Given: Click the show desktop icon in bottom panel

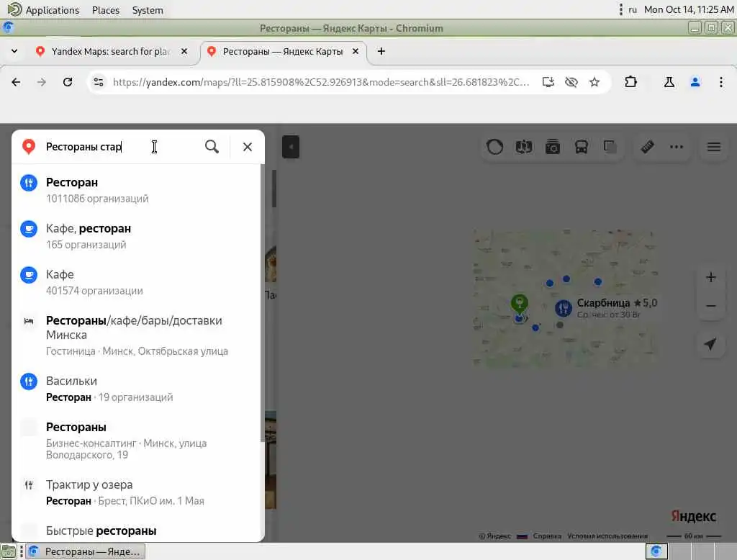Looking at the screenshot, I should coord(8,551).
